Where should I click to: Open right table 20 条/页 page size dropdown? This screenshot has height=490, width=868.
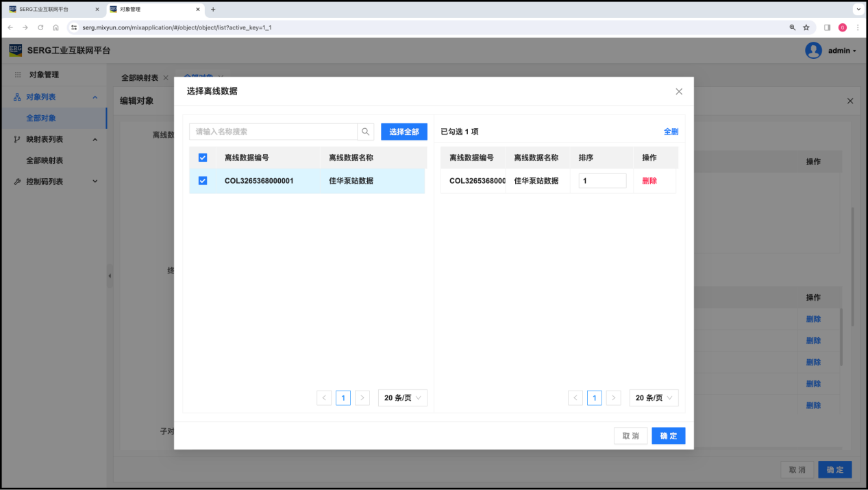tap(654, 398)
